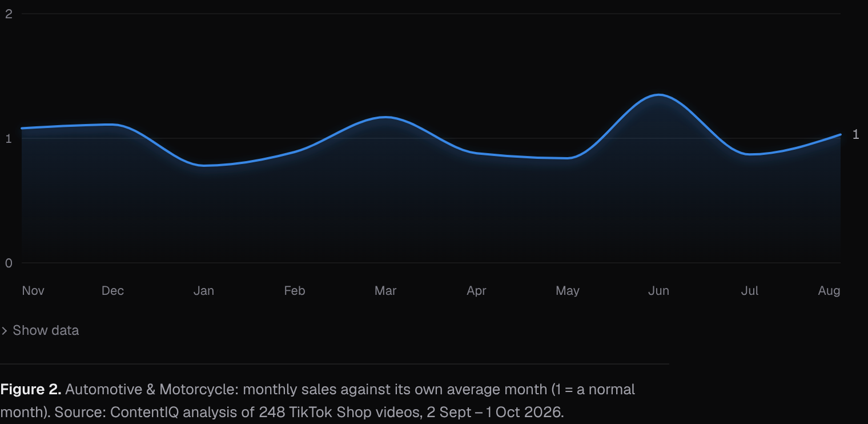
Task: Expand the Show data disclosure
Action: pyautogui.click(x=40, y=330)
